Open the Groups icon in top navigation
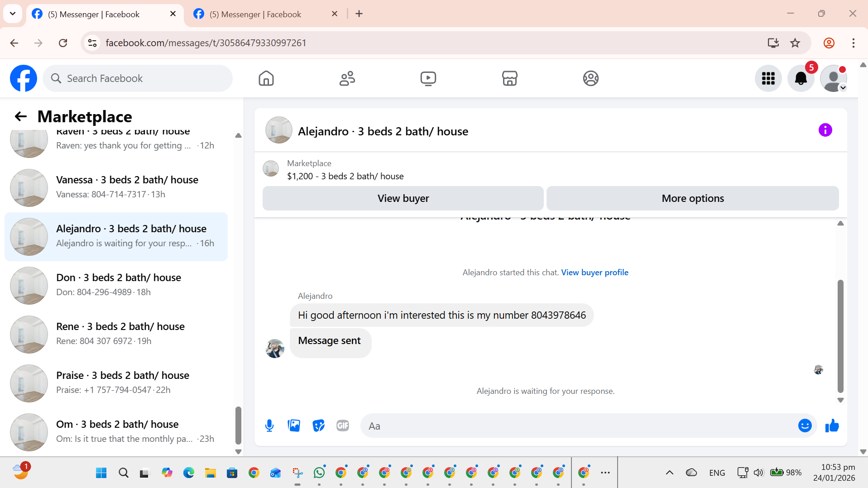Viewport: 868px width, 488px height. [x=590, y=78]
